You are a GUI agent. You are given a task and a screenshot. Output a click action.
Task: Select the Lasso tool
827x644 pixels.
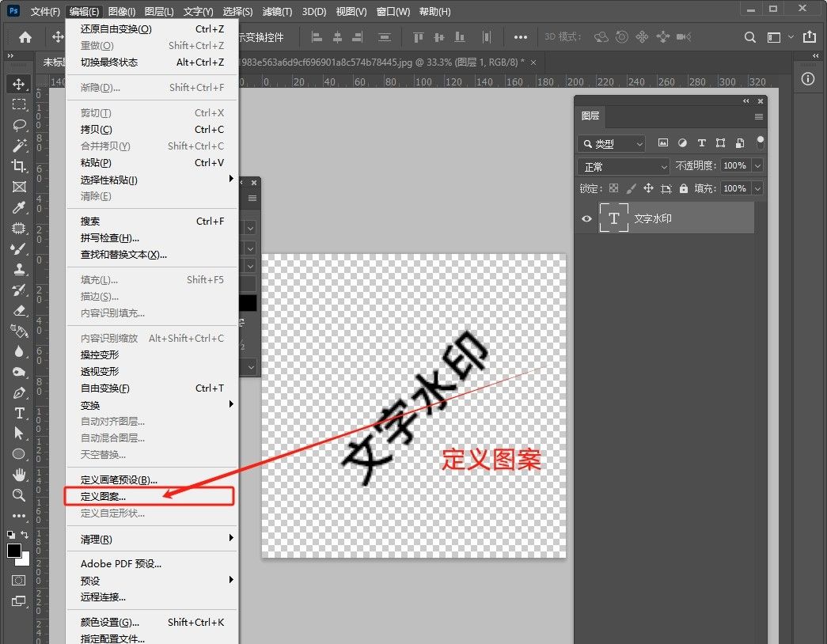click(19, 125)
